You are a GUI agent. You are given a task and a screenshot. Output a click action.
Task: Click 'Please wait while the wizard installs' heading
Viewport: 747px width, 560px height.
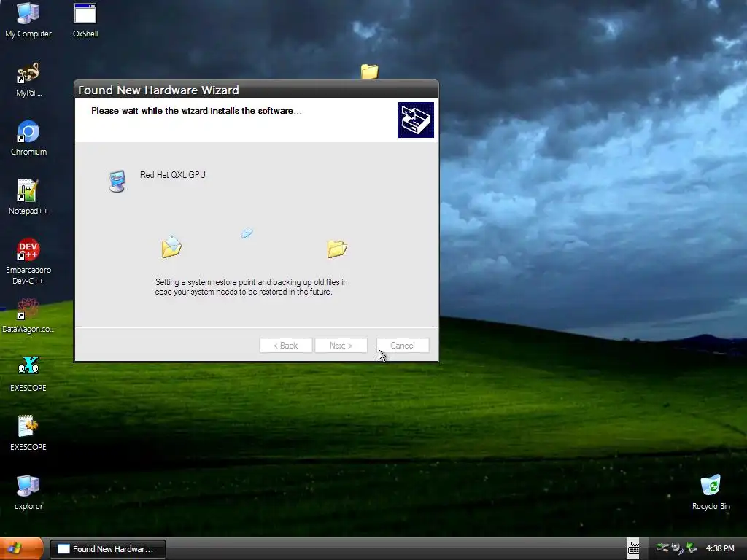coord(196,111)
